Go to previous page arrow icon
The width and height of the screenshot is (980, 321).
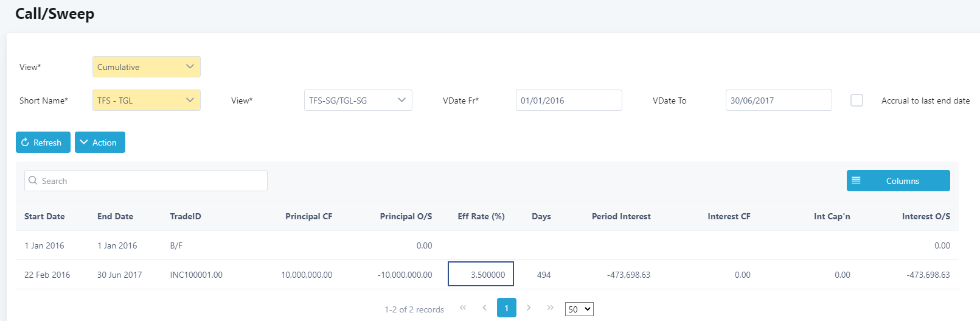pyautogui.click(x=484, y=308)
